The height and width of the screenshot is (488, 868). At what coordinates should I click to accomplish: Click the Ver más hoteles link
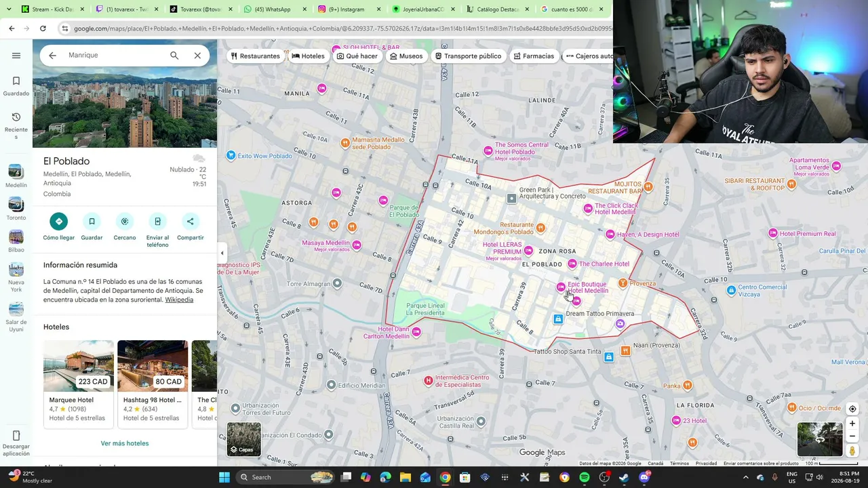[125, 443]
